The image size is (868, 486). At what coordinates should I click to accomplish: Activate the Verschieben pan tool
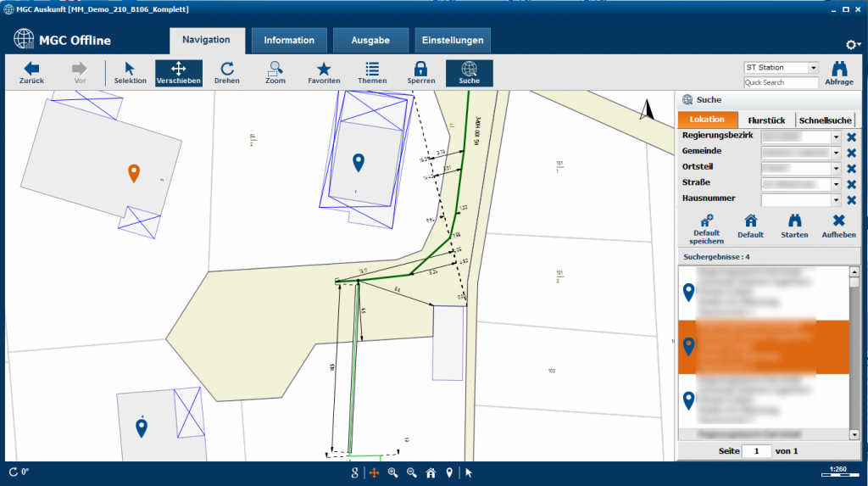[178, 72]
